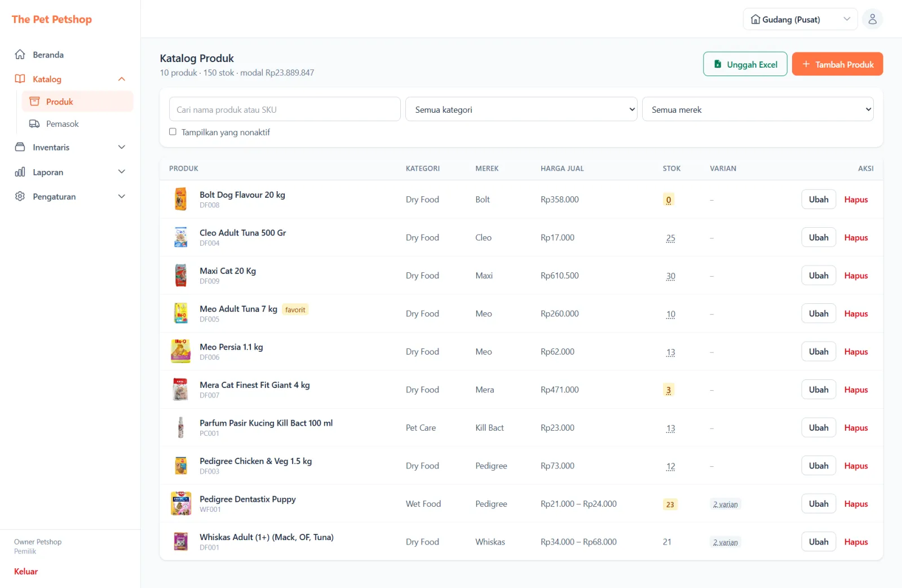902x588 pixels.
Task: Click the 2 varian badge for Pedigree Dentastix
Action: (725, 505)
